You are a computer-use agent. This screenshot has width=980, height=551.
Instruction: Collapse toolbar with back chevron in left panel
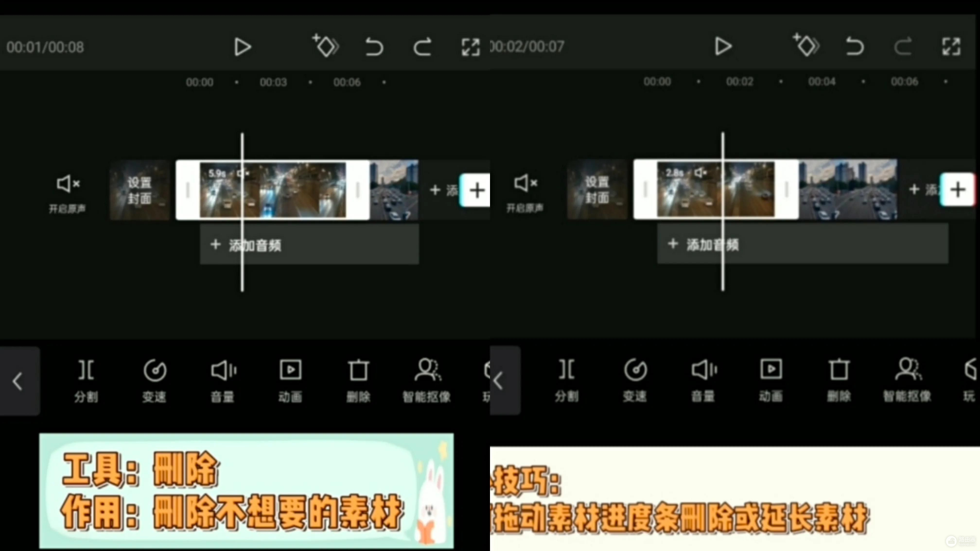(x=18, y=381)
